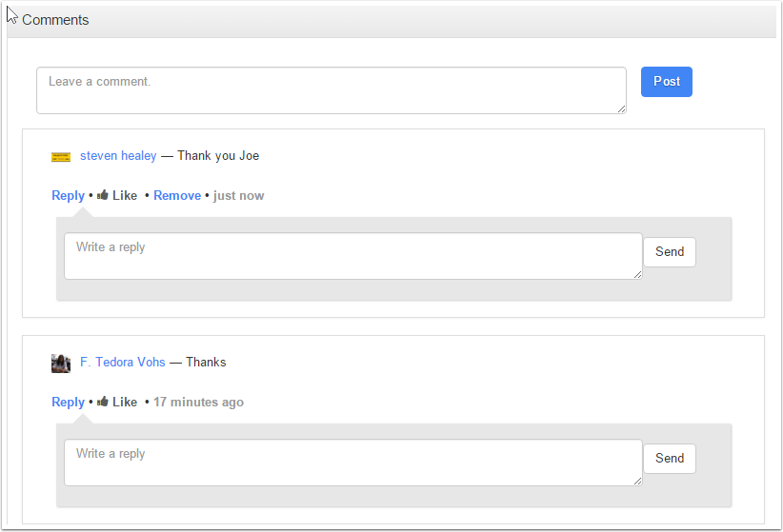Reply to F. Tedora Vohs's comment

pos(68,403)
